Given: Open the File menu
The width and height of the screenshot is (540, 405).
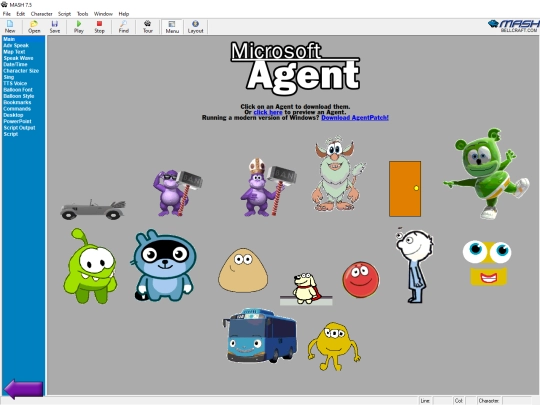Looking at the screenshot, I should [7, 14].
